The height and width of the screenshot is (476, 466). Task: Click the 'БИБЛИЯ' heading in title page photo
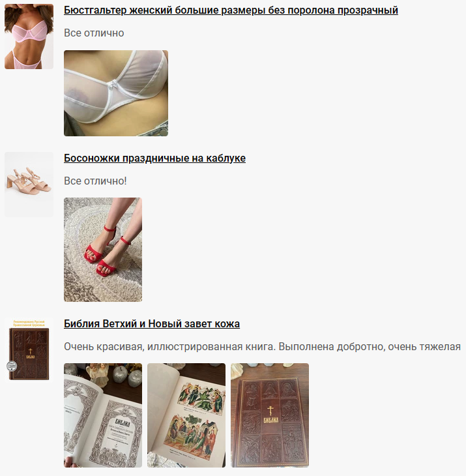[123, 423]
